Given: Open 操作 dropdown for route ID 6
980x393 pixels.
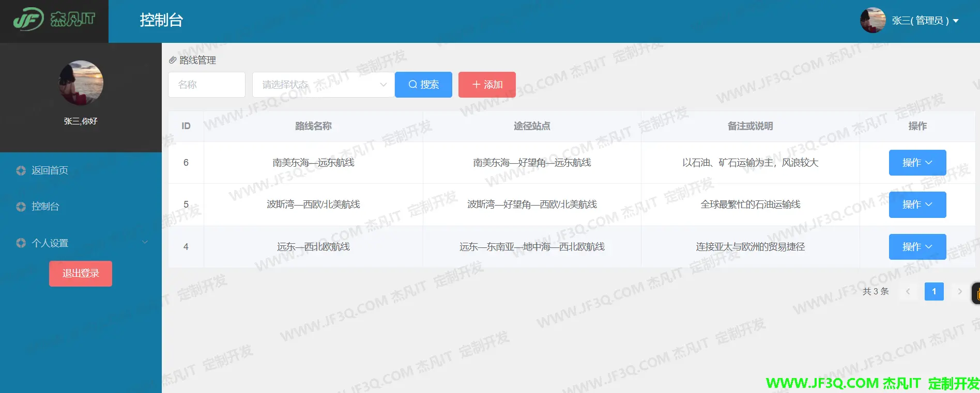Looking at the screenshot, I should tap(917, 163).
